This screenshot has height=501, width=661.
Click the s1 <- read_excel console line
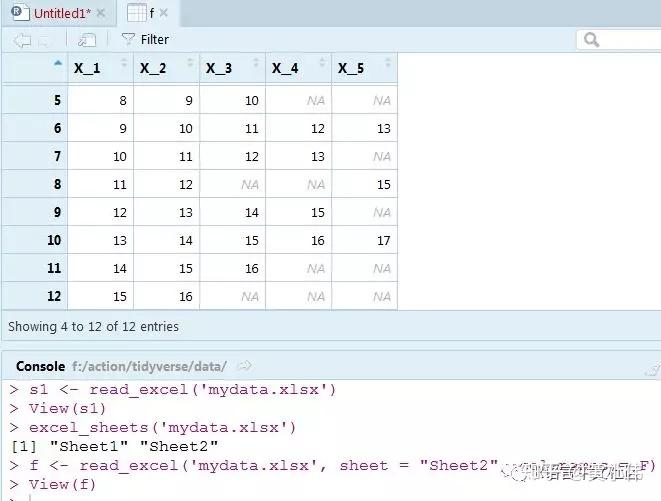(x=173, y=390)
